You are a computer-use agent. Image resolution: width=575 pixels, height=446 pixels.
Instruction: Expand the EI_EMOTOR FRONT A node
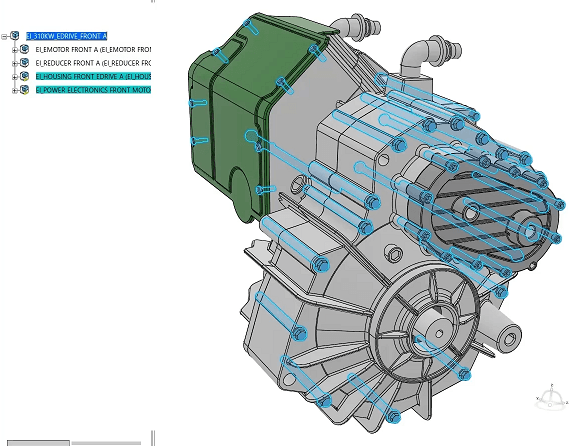[15, 50]
